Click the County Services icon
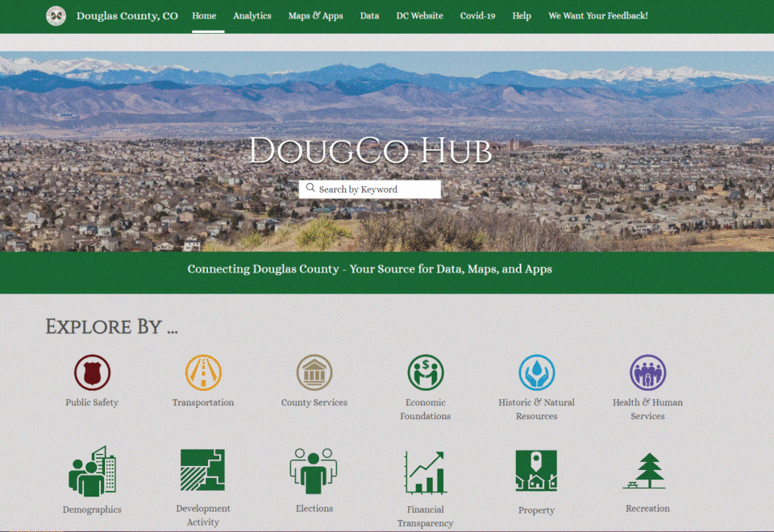The width and height of the screenshot is (774, 532). (x=314, y=372)
